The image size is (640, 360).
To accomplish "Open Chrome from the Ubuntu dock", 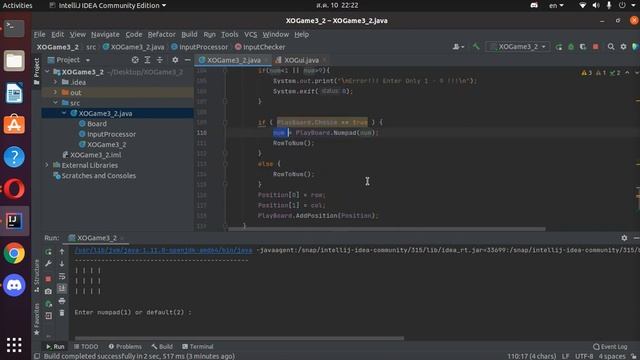I will tap(14, 253).
